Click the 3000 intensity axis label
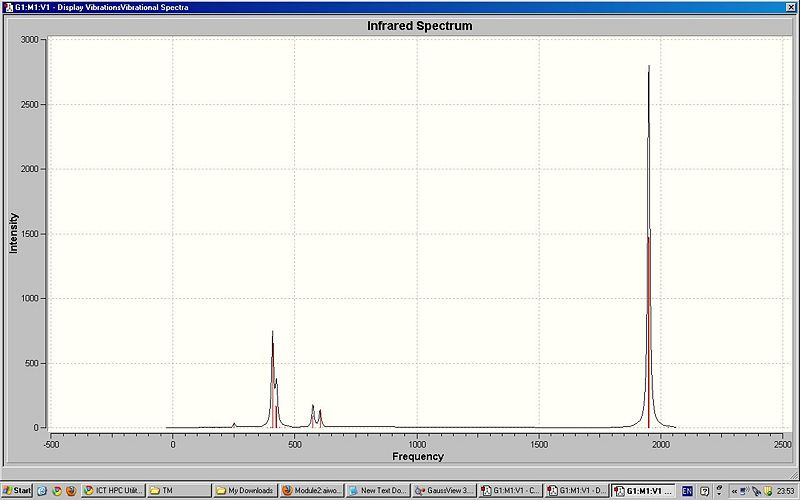 30,40
